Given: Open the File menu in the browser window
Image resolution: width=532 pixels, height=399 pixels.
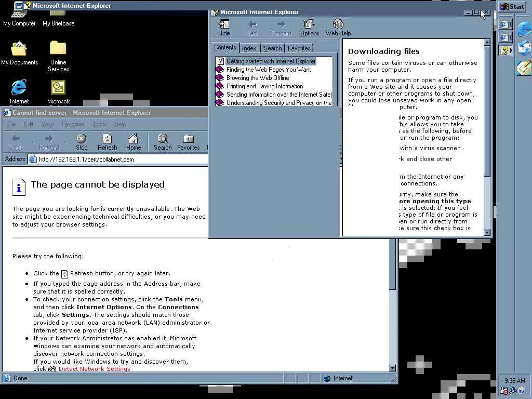Looking at the screenshot, I should [x=11, y=124].
